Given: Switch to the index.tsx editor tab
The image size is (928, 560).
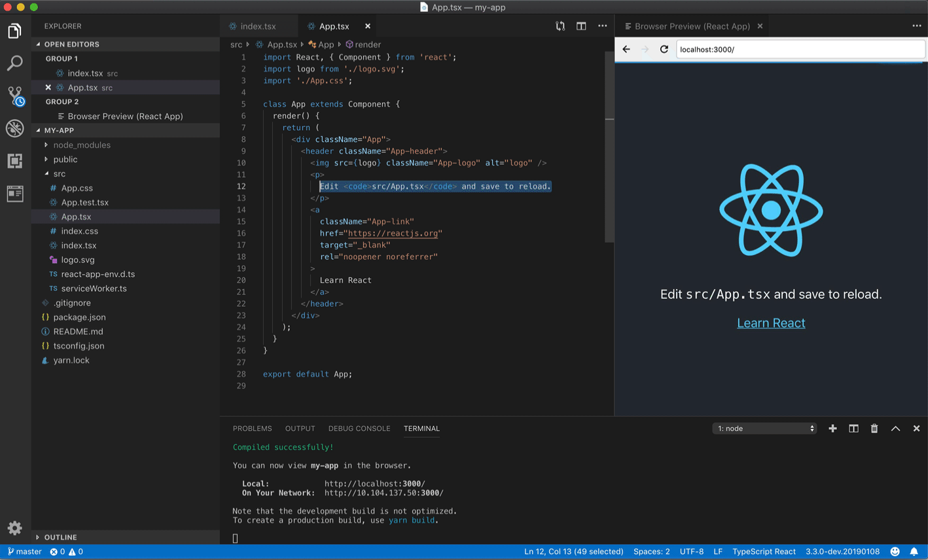Looking at the screenshot, I should (x=258, y=26).
